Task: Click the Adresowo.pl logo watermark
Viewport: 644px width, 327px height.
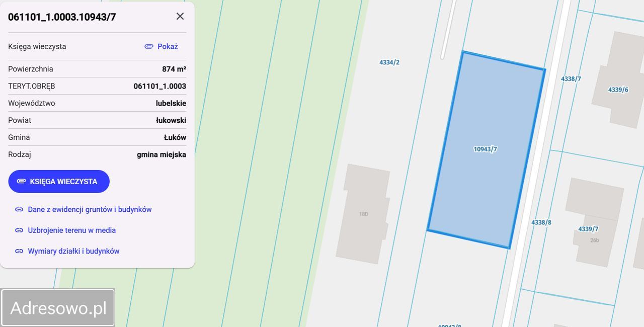Action: click(x=58, y=308)
